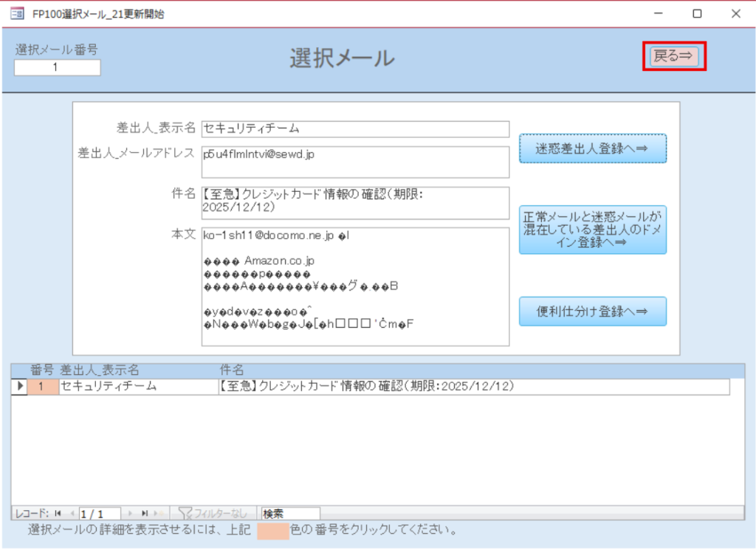Screen dimensions: 756x550
Task: Go to next record arrow
Action: [131, 513]
